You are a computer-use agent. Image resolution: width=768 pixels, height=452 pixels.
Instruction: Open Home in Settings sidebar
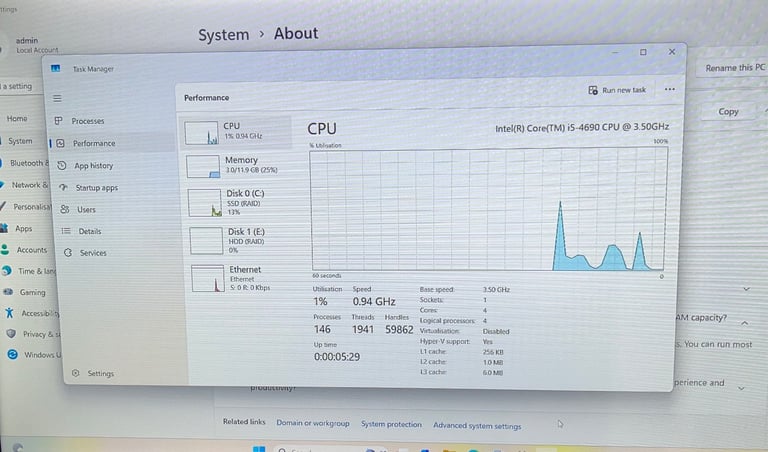pos(17,119)
